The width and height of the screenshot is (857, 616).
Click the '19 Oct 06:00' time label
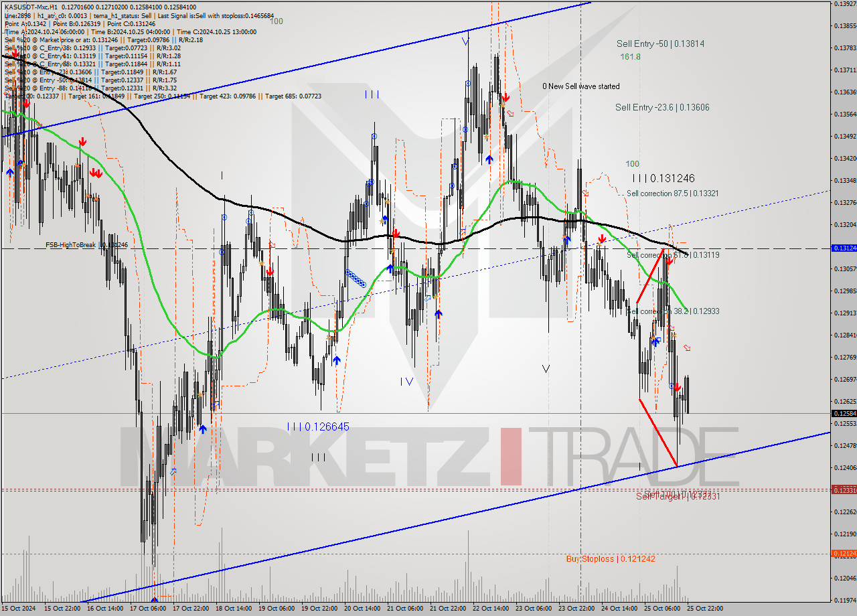(x=277, y=609)
